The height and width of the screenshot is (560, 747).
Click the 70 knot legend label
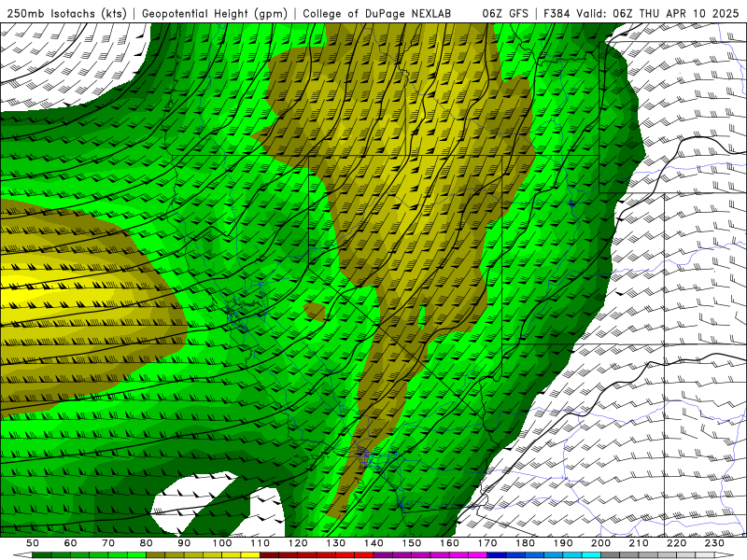pyautogui.click(x=108, y=543)
